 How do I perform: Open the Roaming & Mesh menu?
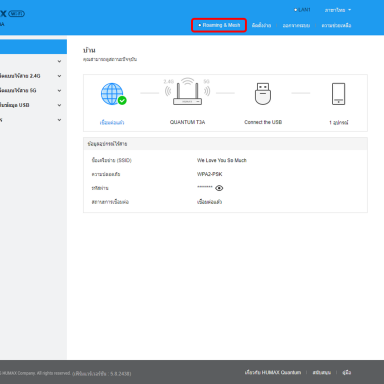tap(219, 25)
